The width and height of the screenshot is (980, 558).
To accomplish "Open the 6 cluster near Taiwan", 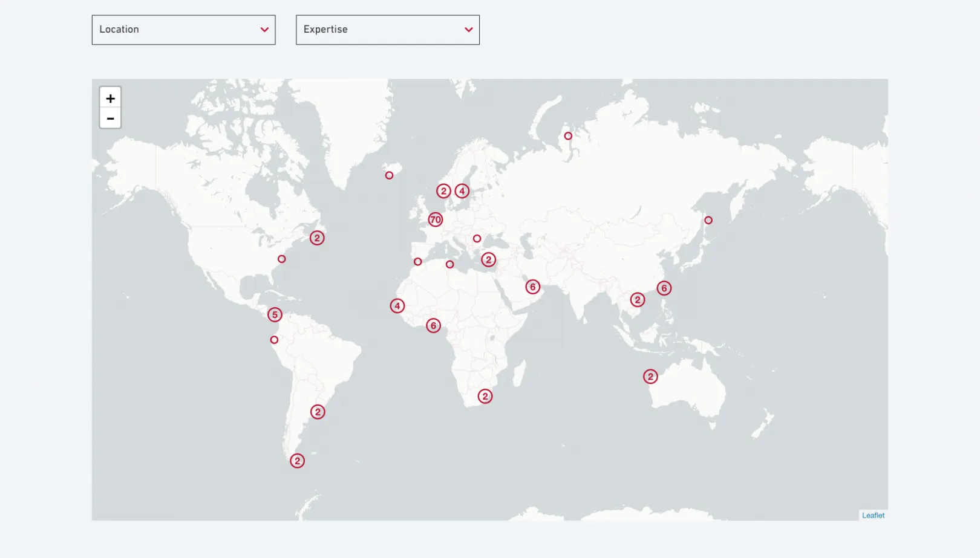I will click(664, 288).
